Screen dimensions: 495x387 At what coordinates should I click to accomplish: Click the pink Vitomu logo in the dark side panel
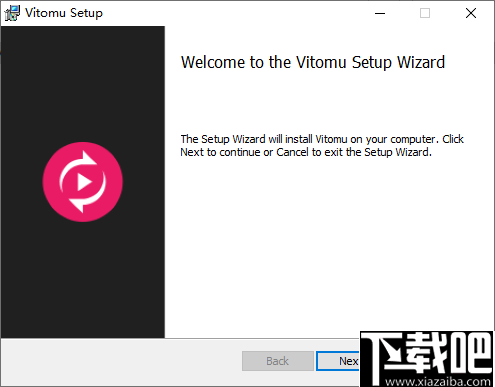coord(83,182)
